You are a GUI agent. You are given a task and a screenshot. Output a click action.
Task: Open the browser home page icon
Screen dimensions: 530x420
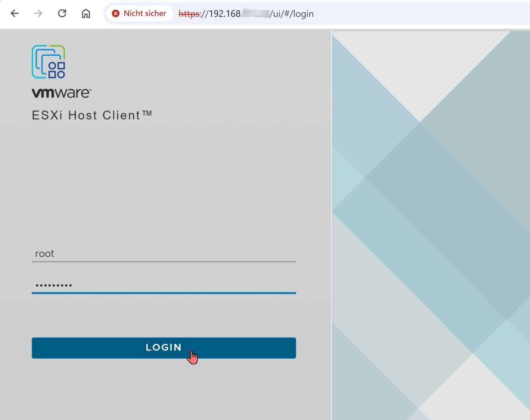coord(86,14)
